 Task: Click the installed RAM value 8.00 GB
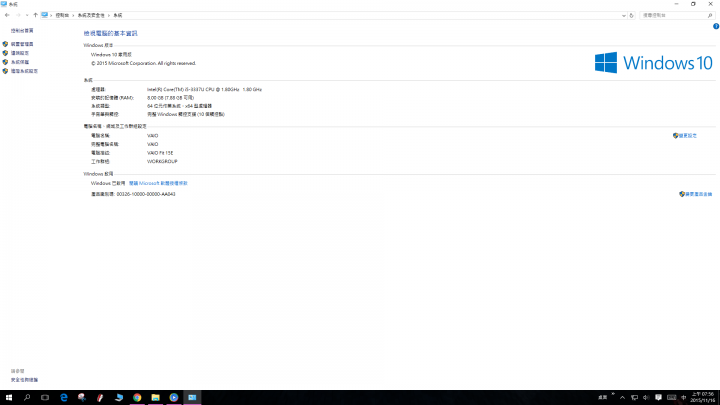(170, 98)
